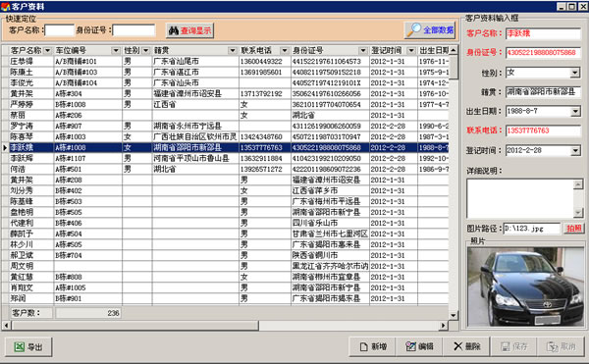This screenshot has width=589, height=364.
Task: Click the 新增 new record button
Action: click(x=372, y=346)
